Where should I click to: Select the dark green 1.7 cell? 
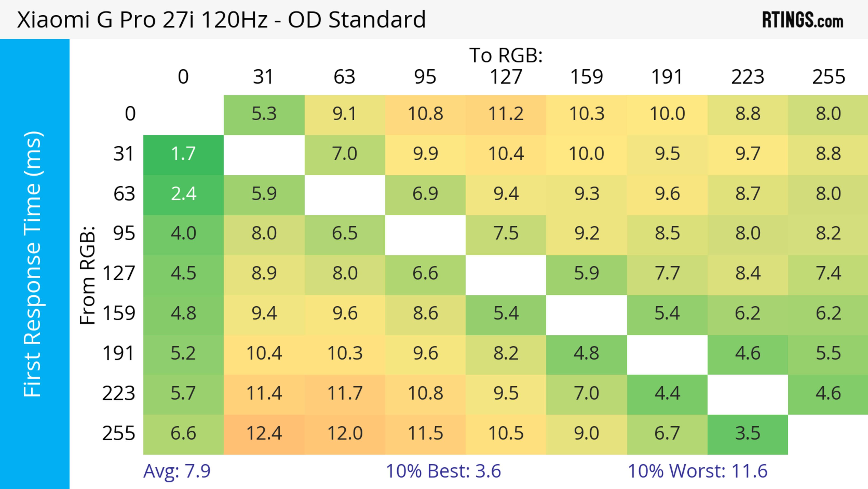183,154
